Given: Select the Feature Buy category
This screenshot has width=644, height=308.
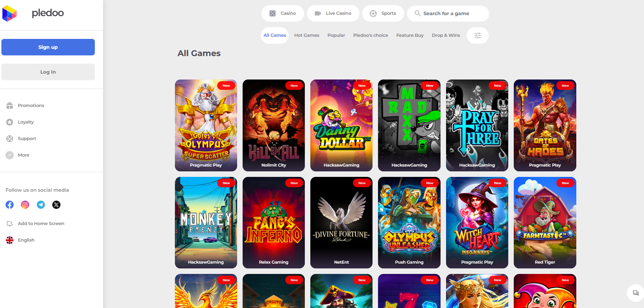Looking at the screenshot, I should pos(410,35).
